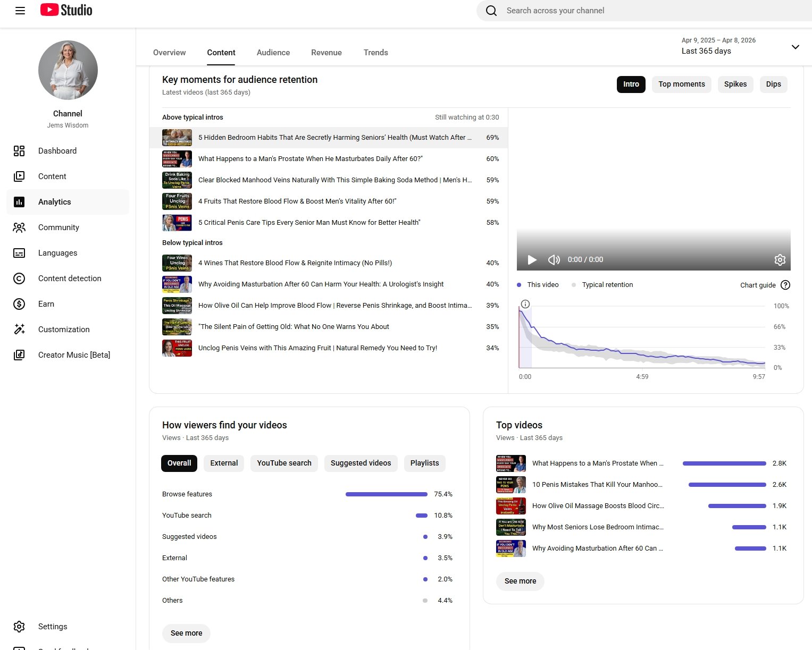Select YouTube search traffic filter
Screen dimensions: 812x650
[284, 463]
